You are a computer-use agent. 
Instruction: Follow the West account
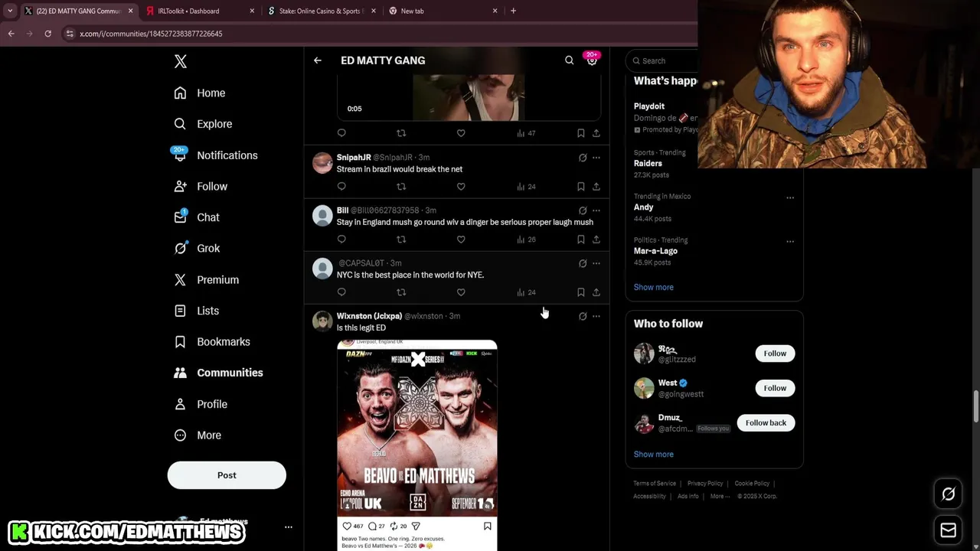[775, 388]
